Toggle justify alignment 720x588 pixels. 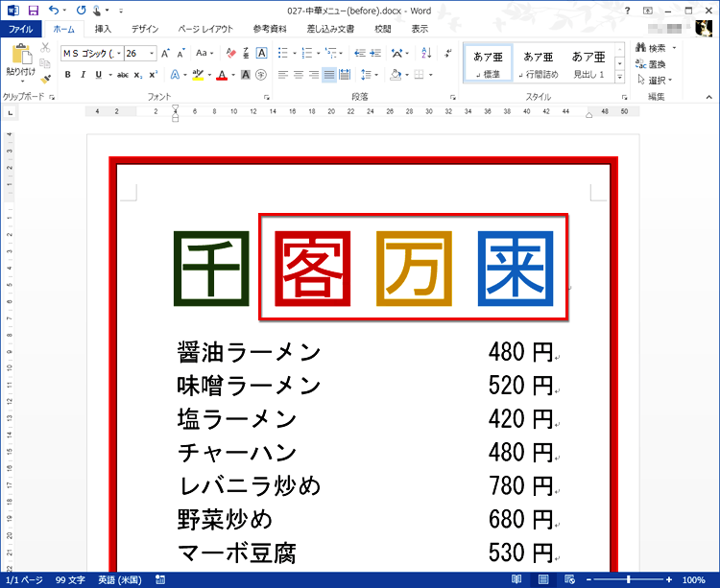pyautogui.click(x=328, y=75)
